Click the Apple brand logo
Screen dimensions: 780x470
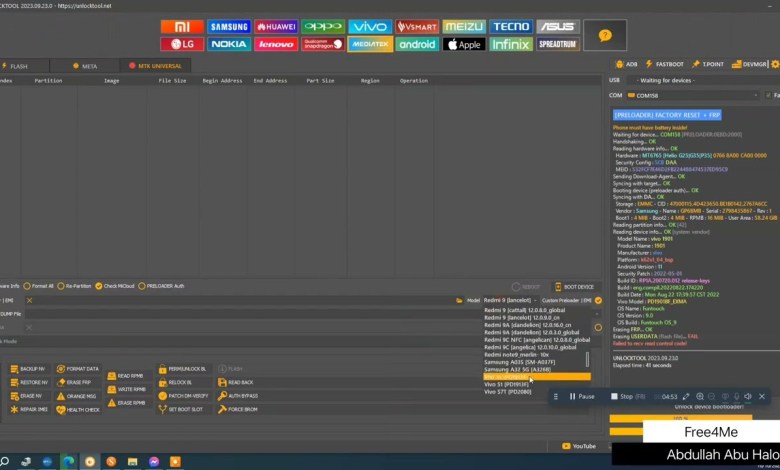tap(463, 45)
